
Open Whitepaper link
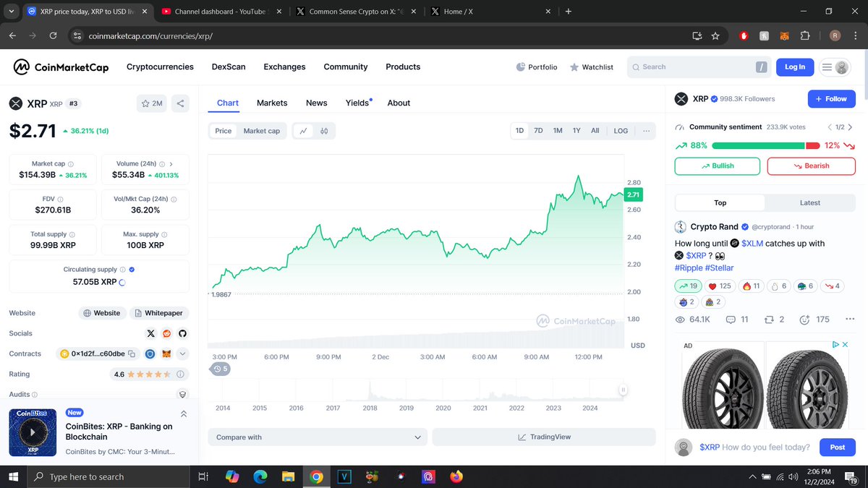coord(159,313)
